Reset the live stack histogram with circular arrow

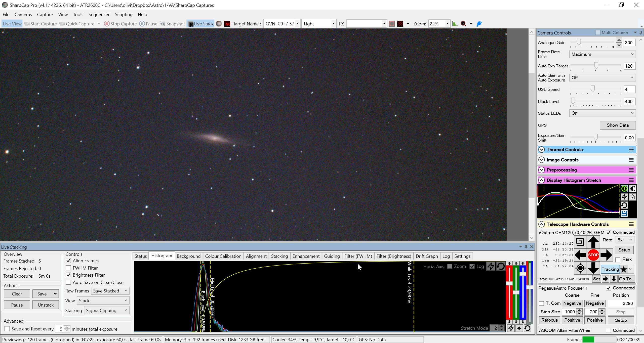(x=501, y=266)
